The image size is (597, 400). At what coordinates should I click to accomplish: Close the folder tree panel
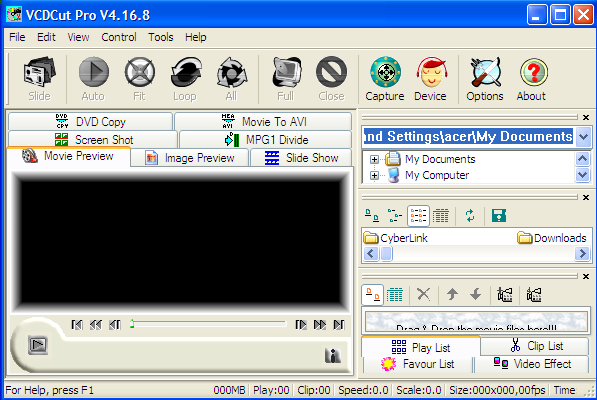(x=586, y=118)
